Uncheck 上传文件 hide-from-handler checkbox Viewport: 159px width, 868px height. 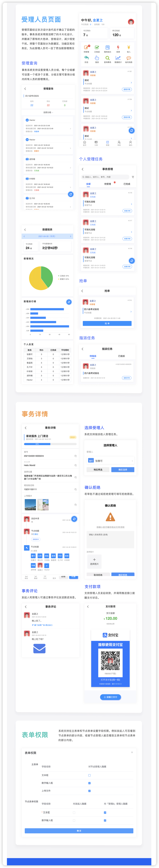pos(89,791)
